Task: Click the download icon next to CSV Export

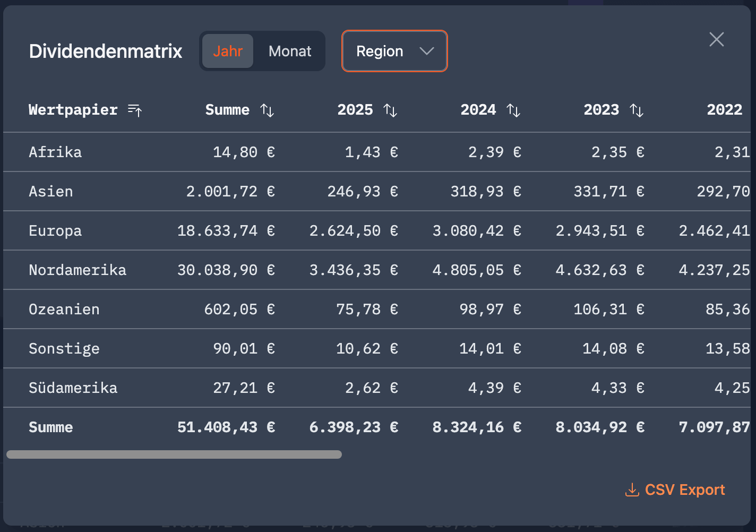Action: [631, 490]
